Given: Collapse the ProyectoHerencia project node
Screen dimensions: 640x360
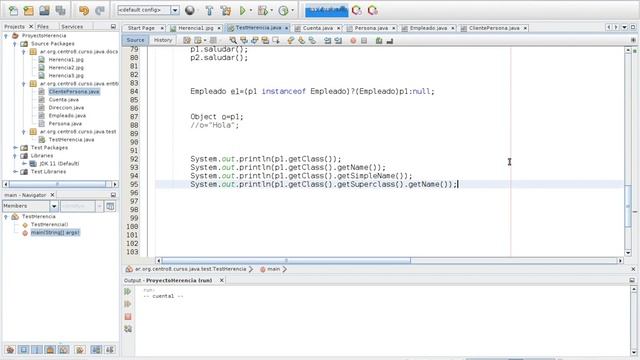Looking at the screenshot, I should tap(6, 36).
